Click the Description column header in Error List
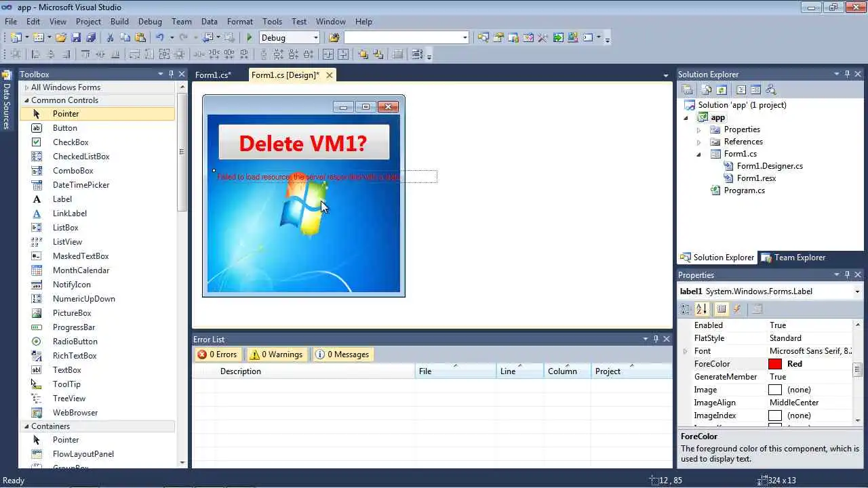 tap(315, 371)
